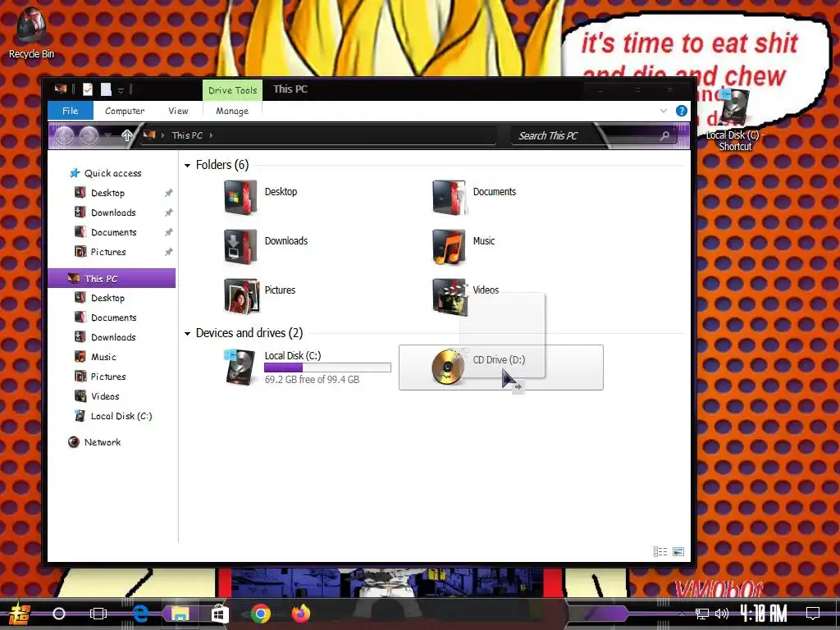Select Local Disk (C:) in navigation pane
840x630 pixels.
[x=121, y=416]
